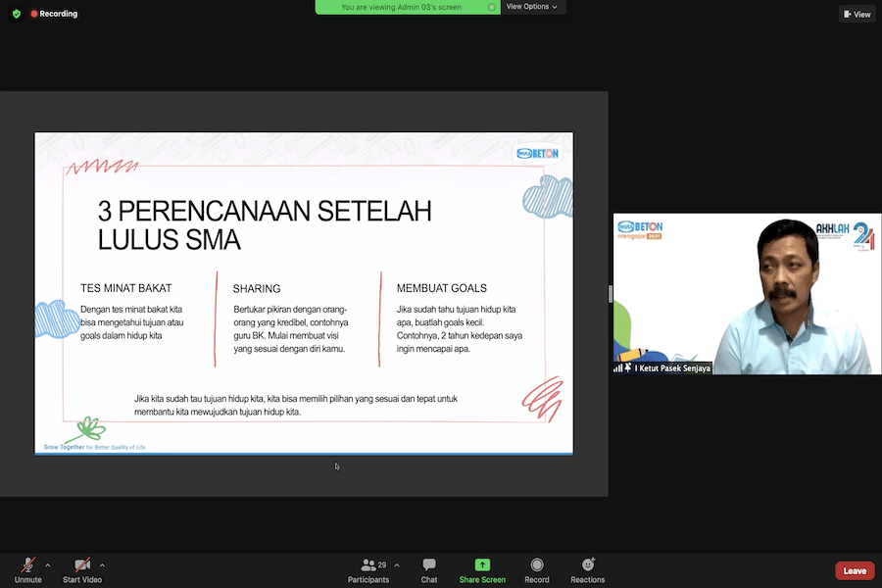Screen dimensions: 882x588
Task: Switch layout using the View button
Action: pyautogui.click(x=857, y=14)
